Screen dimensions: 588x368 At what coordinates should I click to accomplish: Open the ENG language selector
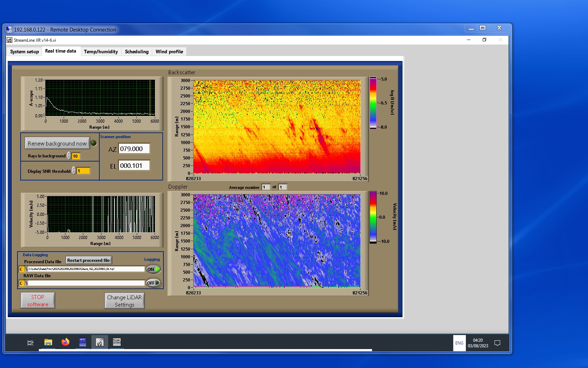(x=459, y=343)
